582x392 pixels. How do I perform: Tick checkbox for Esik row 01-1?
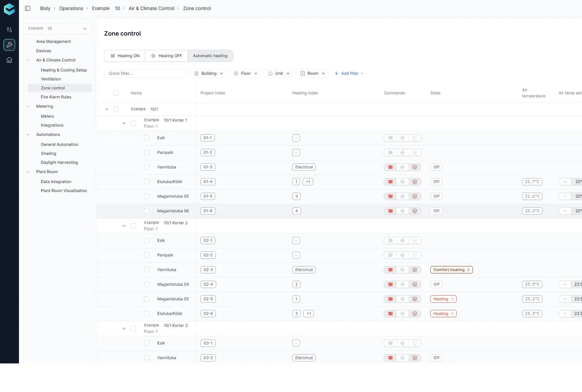click(x=147, y=138)
